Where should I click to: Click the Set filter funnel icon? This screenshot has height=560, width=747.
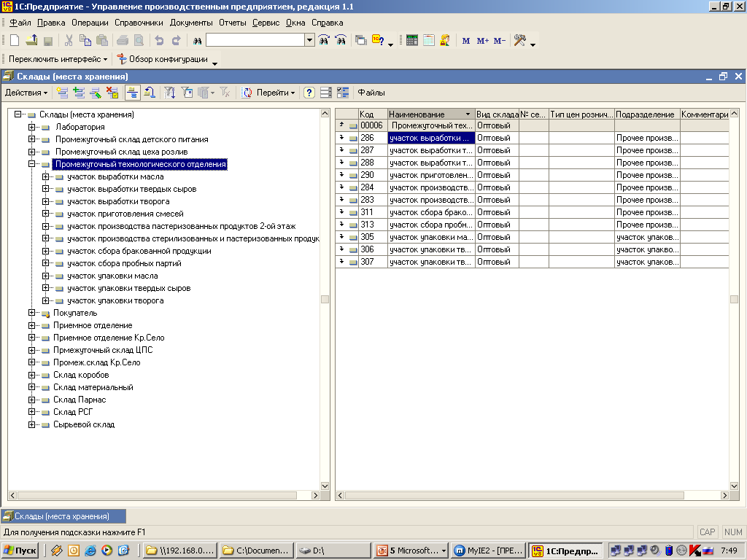169,93
